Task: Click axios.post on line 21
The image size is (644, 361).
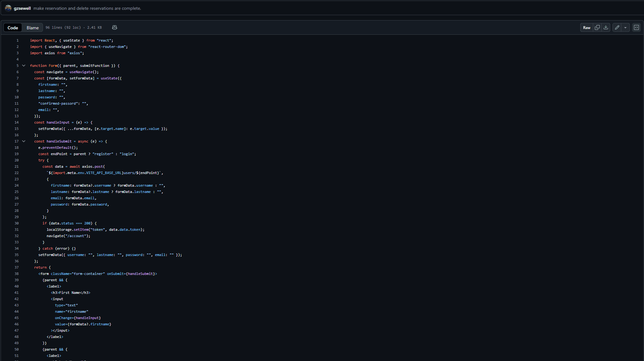Action: pyautogui.click(x=92, y=166)
